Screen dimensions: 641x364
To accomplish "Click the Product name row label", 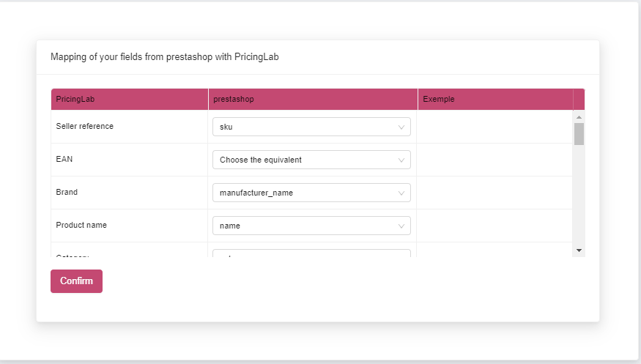I will point(81,226).
